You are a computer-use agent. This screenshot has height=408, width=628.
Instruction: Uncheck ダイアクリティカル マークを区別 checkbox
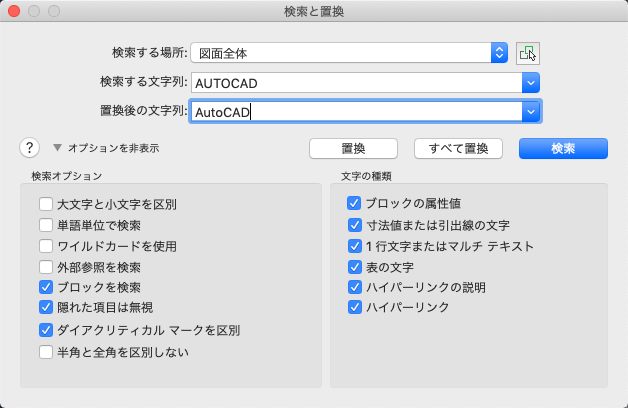tap(46, 330)
